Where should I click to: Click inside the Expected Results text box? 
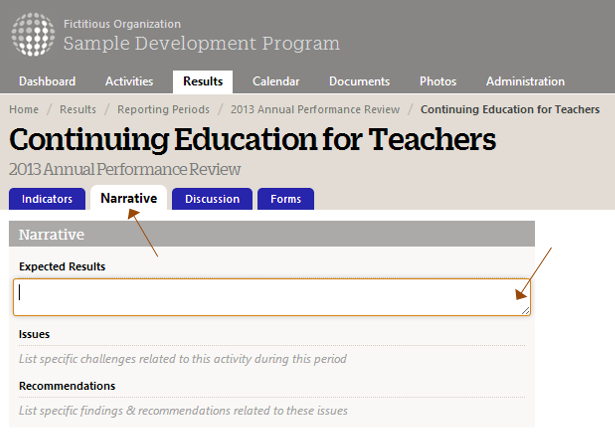click(270, 297)
